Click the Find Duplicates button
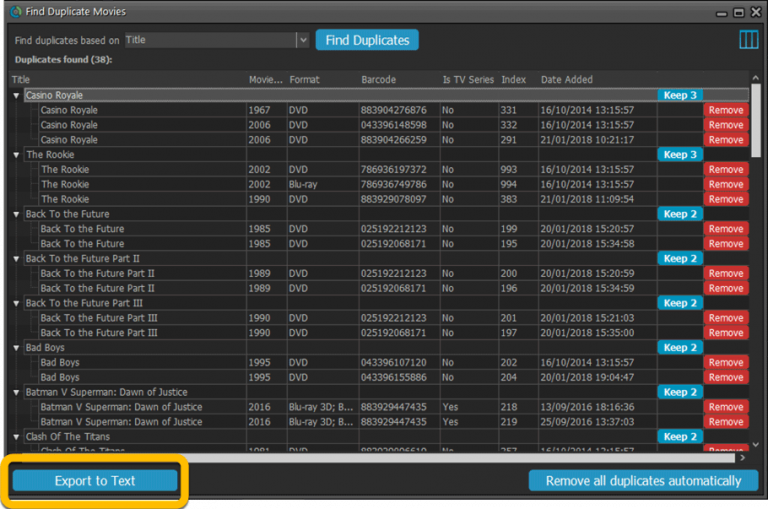768x509 pixels. click(367, 40)
